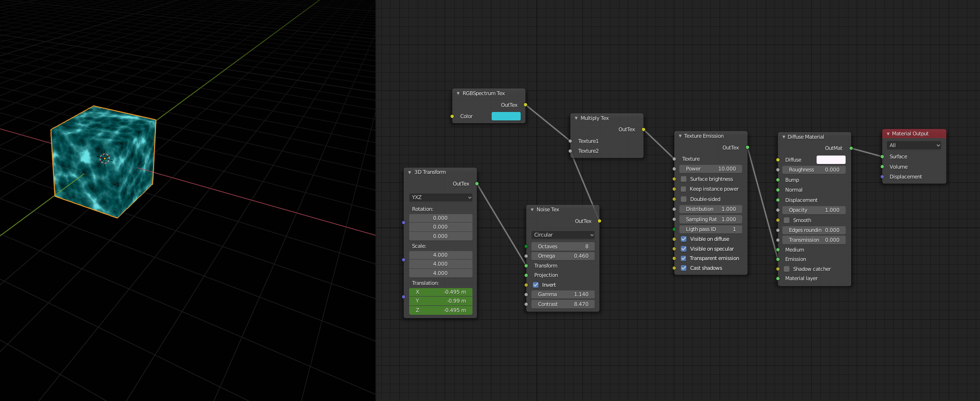Viewport: 980px width, 401px height.
Task: Click Transform input socket on Noise Tex
Action: (526, 266)
